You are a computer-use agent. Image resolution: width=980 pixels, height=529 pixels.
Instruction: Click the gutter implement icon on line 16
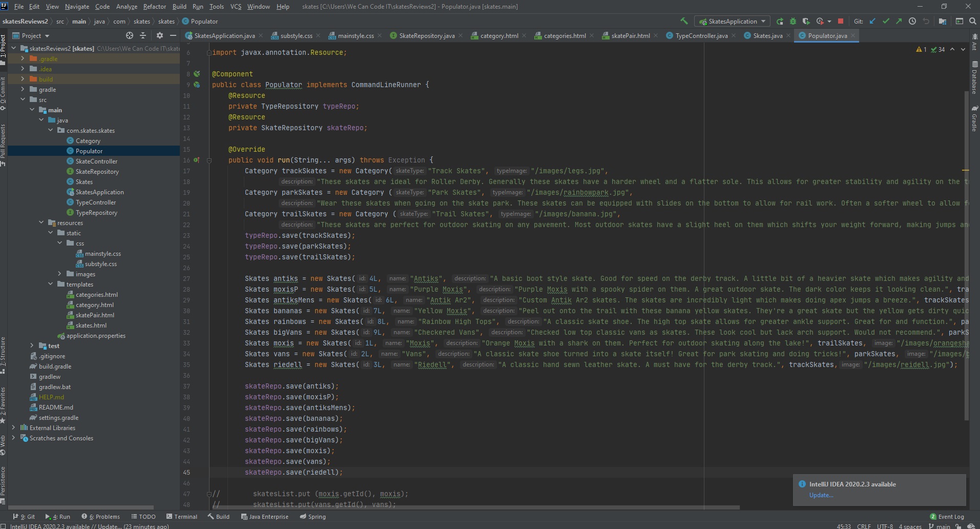196,160
